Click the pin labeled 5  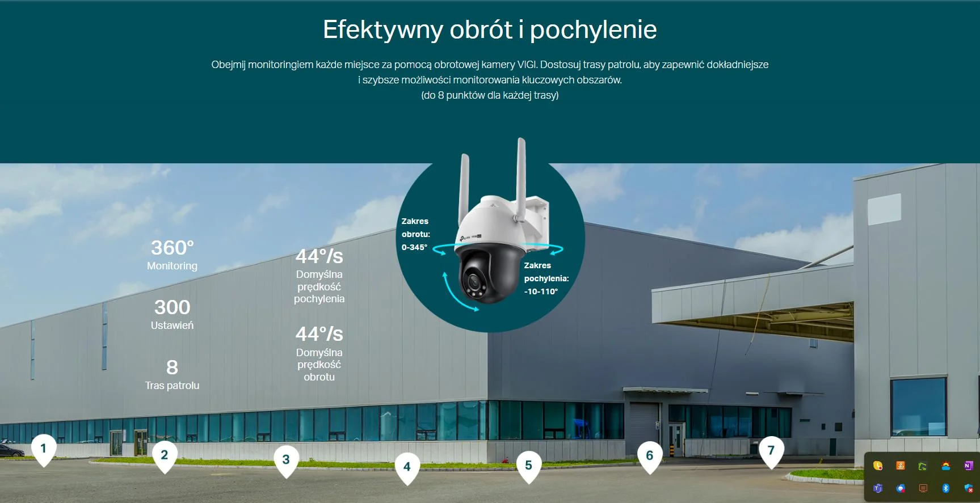coord(528,466)
